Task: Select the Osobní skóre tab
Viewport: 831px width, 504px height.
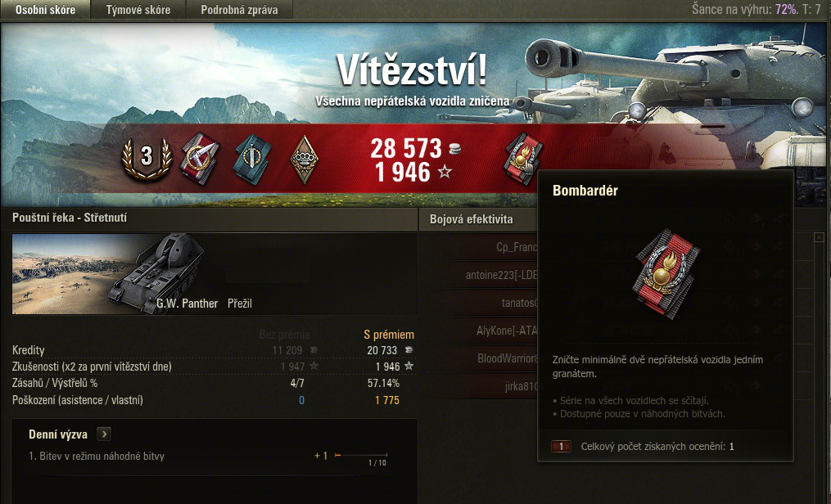Action: (45, 10)
